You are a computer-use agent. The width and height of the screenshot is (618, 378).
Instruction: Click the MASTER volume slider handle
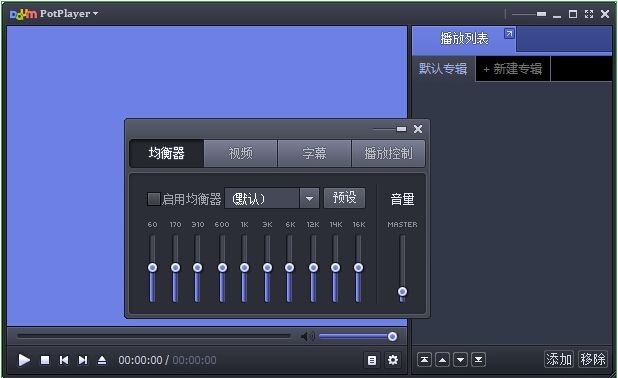[x=402, y=292]
